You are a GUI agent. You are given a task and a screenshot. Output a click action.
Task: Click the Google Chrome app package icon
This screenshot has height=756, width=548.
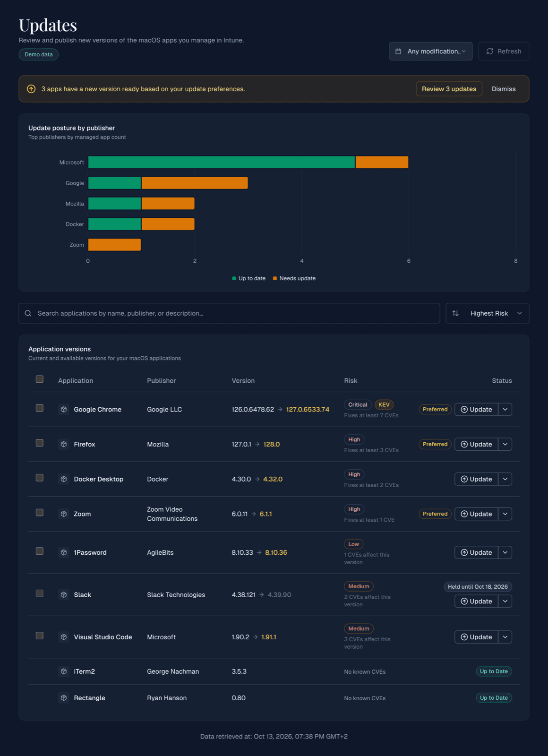(x=64, y=409)
